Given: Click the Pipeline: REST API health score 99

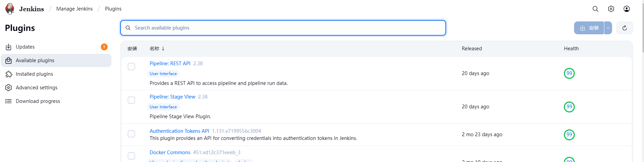Looking at the screenshot, I should pyautogui.click(x=569, y=73).
